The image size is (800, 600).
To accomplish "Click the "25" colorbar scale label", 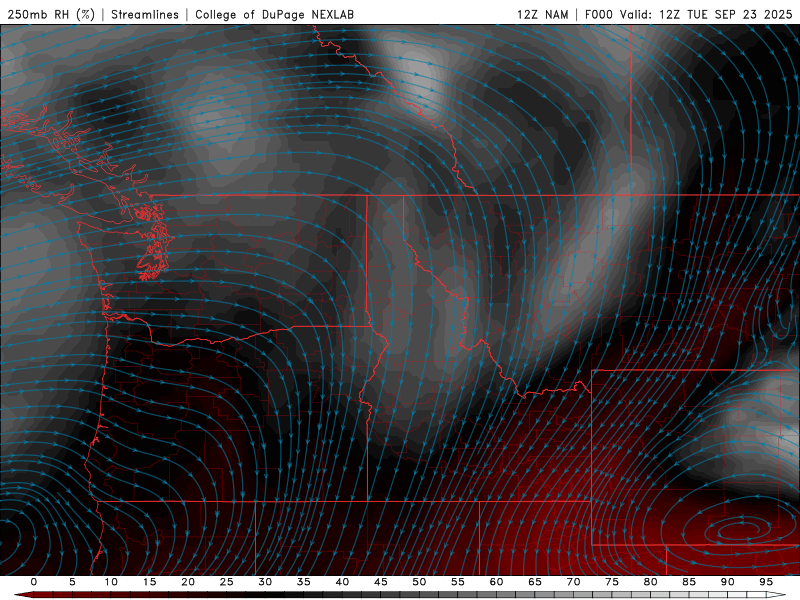I will 227,582.
